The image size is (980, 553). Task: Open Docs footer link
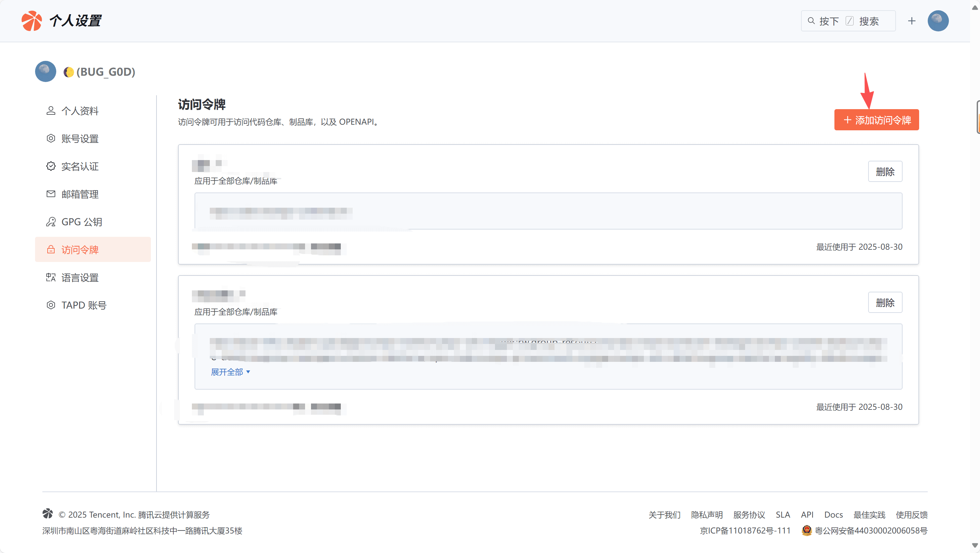click(x=833, y=515)
